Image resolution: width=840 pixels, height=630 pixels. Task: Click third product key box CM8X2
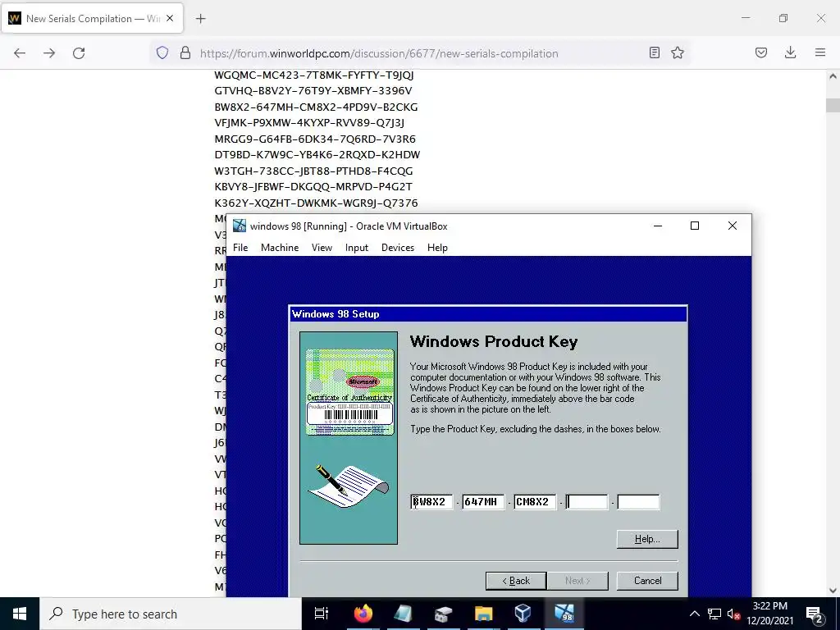(535, 502)
